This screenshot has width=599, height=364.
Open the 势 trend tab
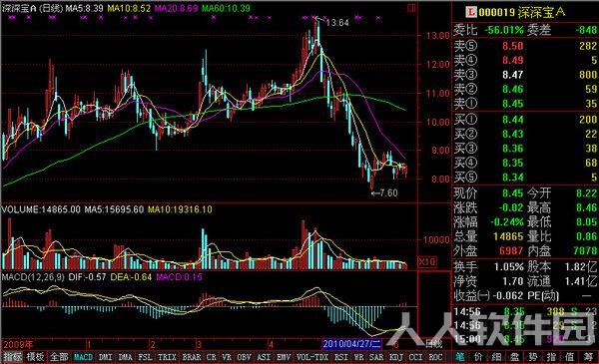[533, 357]
